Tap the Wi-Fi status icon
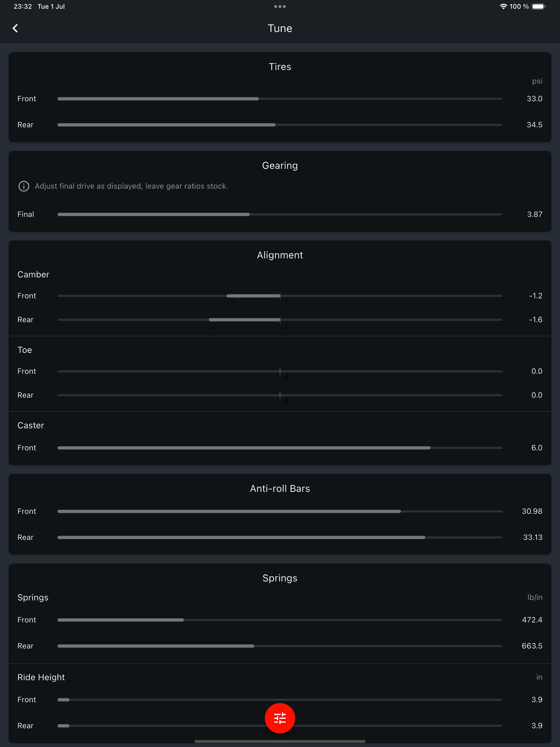 (x=503, y=7)
